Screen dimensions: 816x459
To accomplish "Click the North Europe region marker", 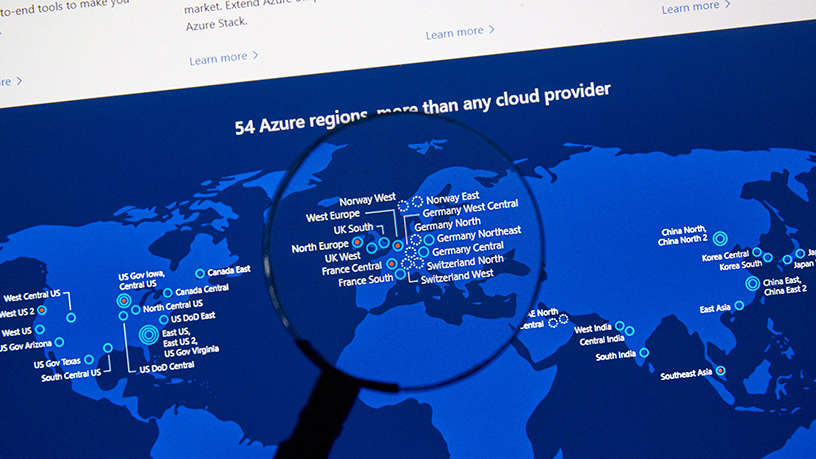I will [x=357, y=242].
